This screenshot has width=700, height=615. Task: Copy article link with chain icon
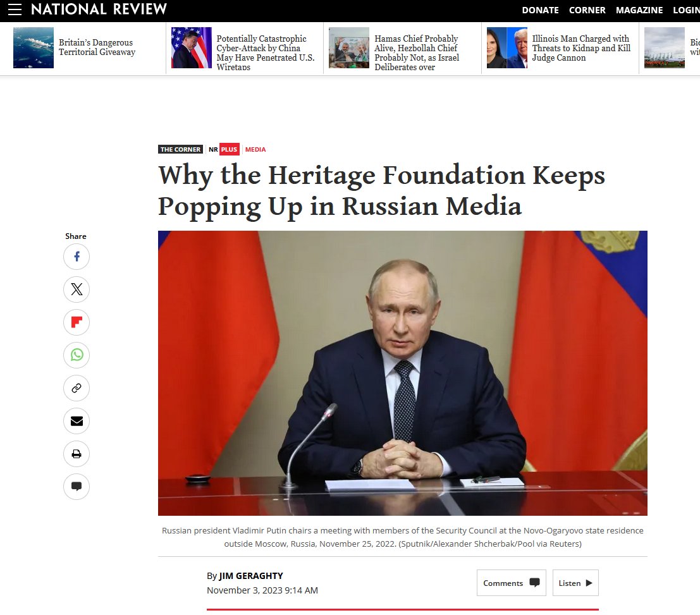pos(77,388)
